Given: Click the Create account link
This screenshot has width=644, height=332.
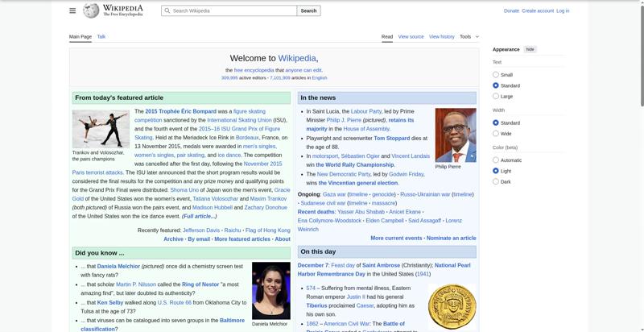Looking at the screenshot, I should pos(537,10).
